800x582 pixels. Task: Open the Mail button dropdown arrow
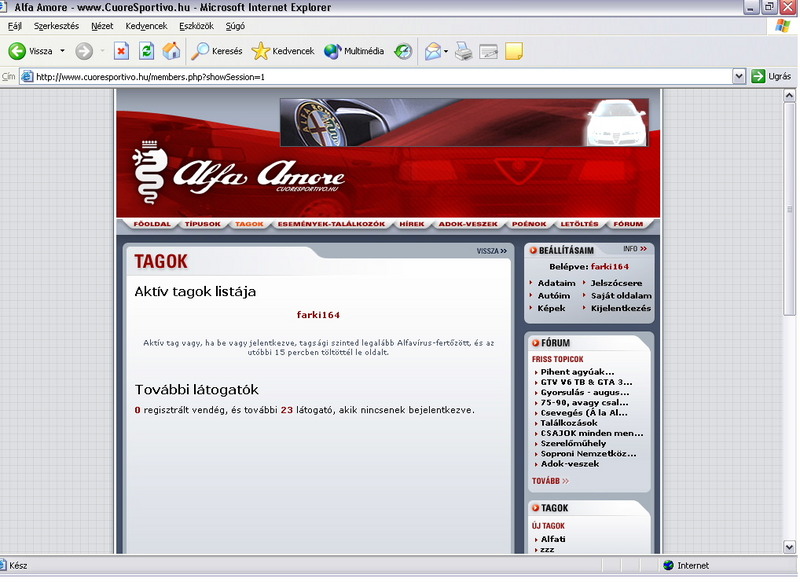pyautogui.click(x=446, y=51)
